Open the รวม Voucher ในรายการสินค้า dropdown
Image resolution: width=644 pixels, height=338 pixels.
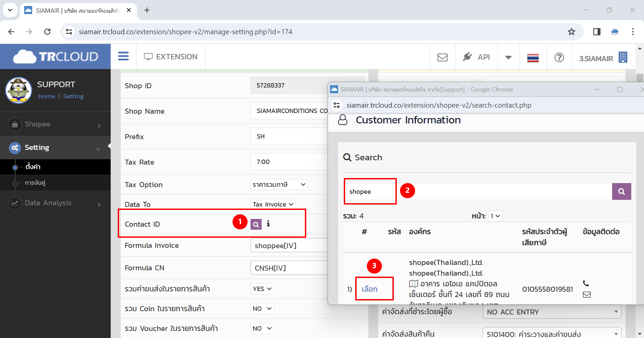(x=262, y=328)
